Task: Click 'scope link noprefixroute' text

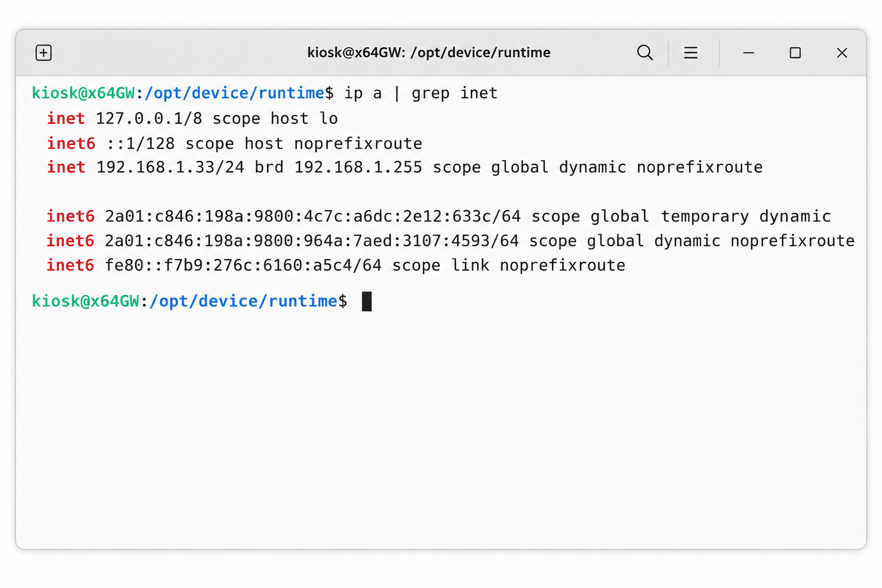Action: coord(509,265)
